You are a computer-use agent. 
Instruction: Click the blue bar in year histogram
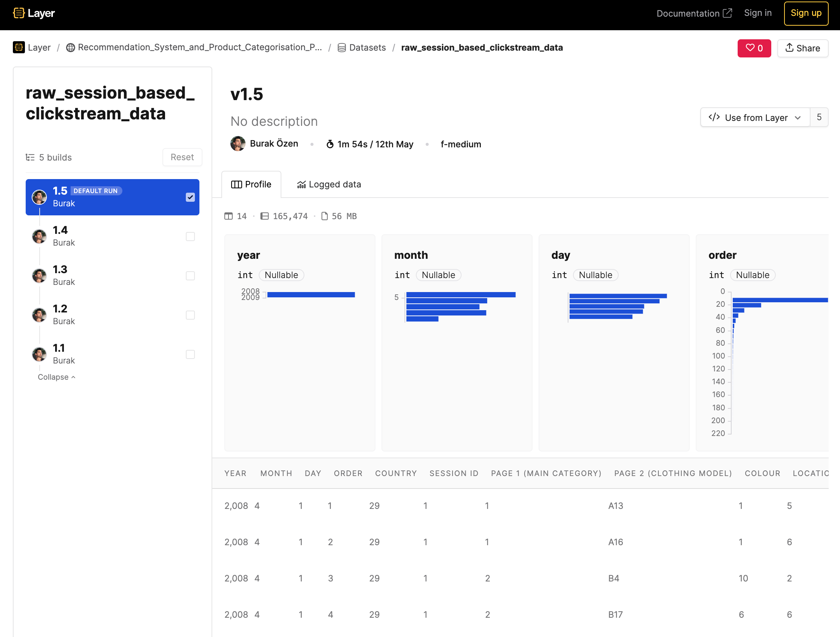(x=311, y=295)
